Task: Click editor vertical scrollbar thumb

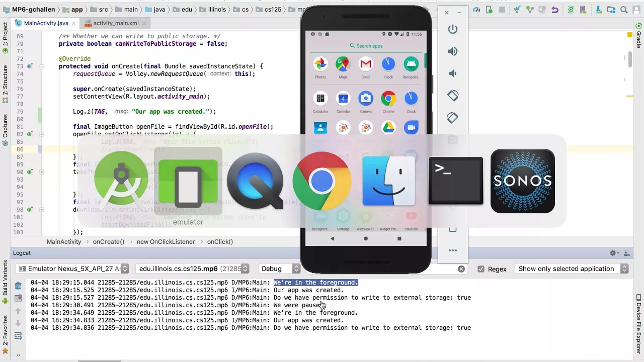Action: (x=629, y=59)
